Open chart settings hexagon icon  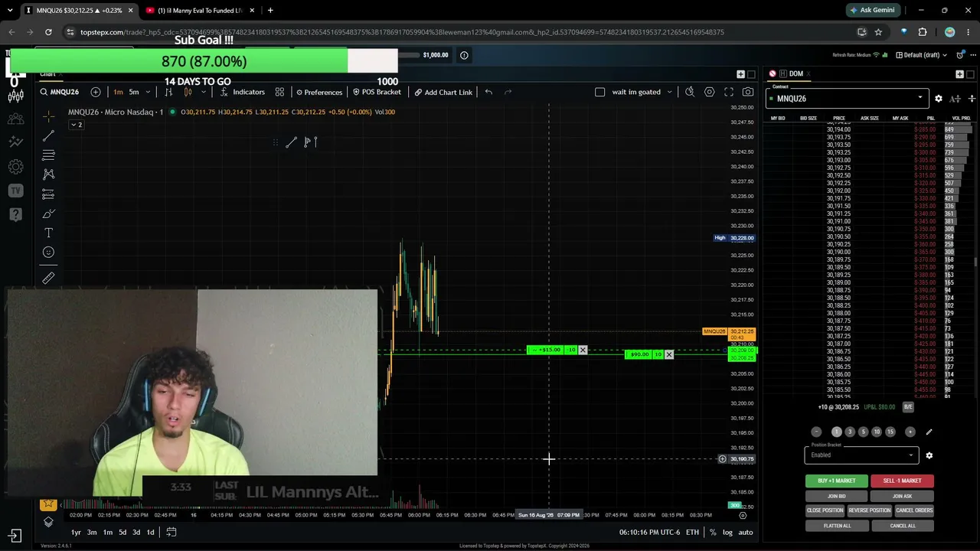pos(709,92)
